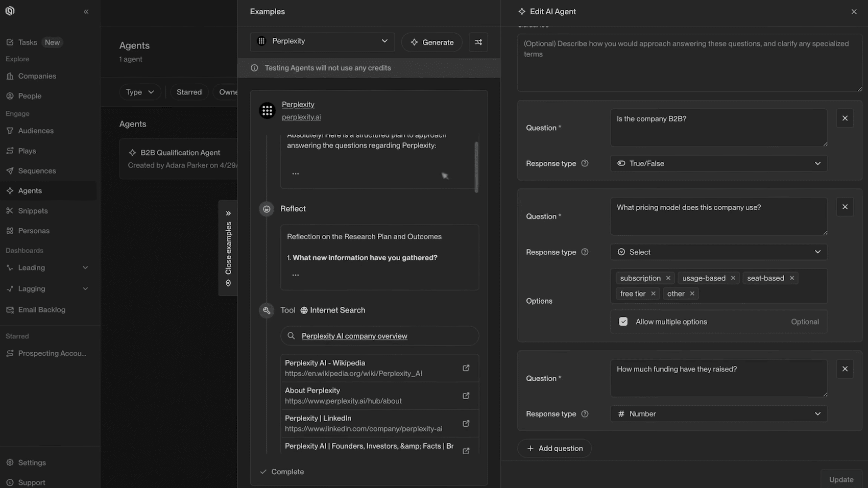This screenshot has width=868, height=488.
Task: Click help icon beside Number Response type
Action: pos(585,414)
